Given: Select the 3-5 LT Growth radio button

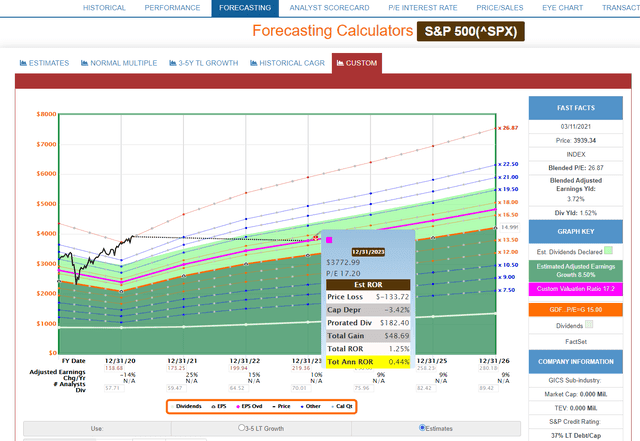Looking at the screenshot, I should coord(241,428).
